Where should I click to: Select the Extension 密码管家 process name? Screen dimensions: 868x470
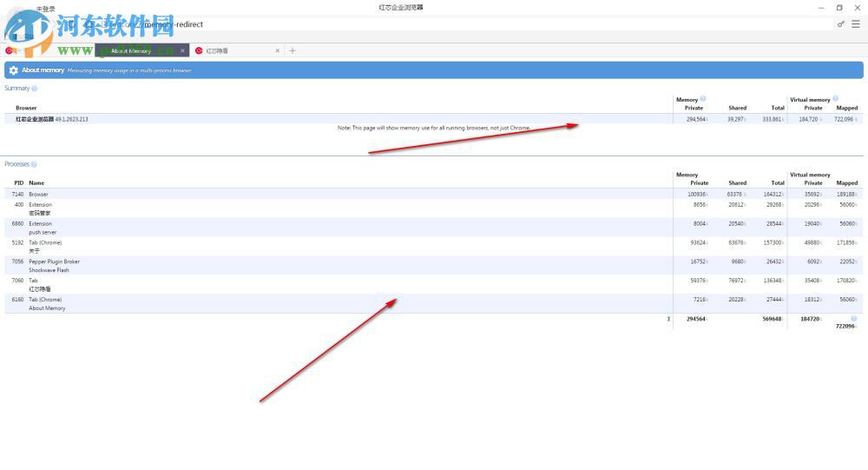[x=41, y=209]
